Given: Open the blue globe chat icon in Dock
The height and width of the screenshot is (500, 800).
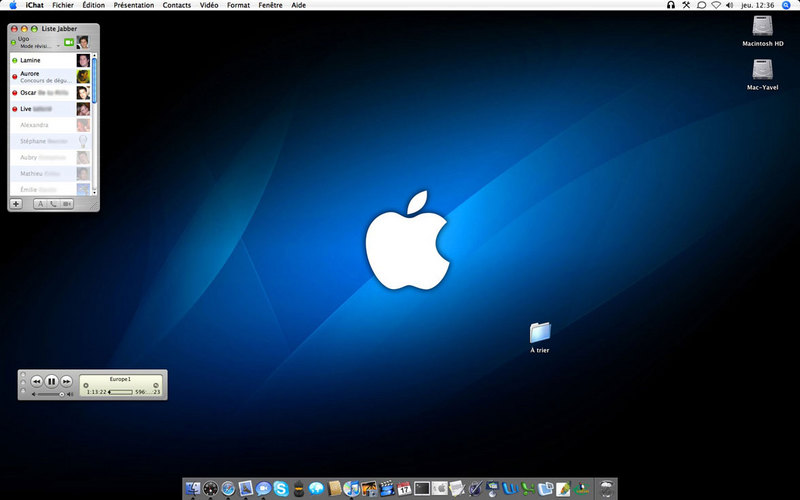Looking at the screenshot, I should tap(316, 488).
